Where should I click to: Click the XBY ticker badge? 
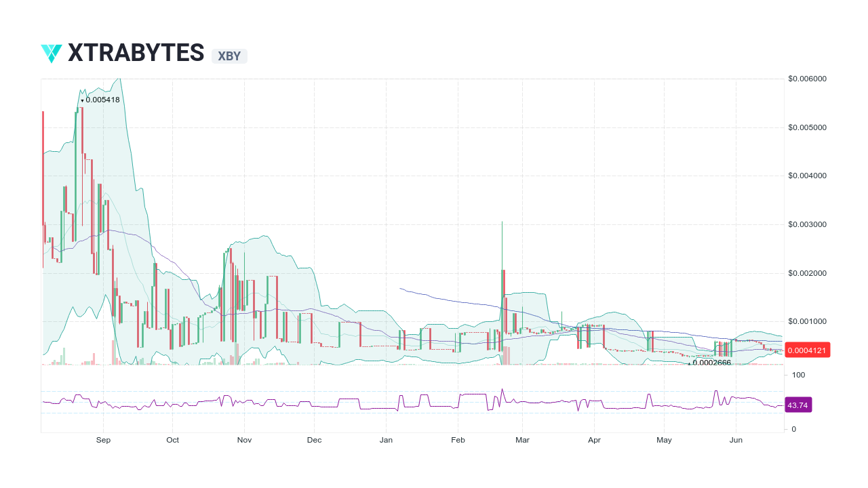coord(229,56)
